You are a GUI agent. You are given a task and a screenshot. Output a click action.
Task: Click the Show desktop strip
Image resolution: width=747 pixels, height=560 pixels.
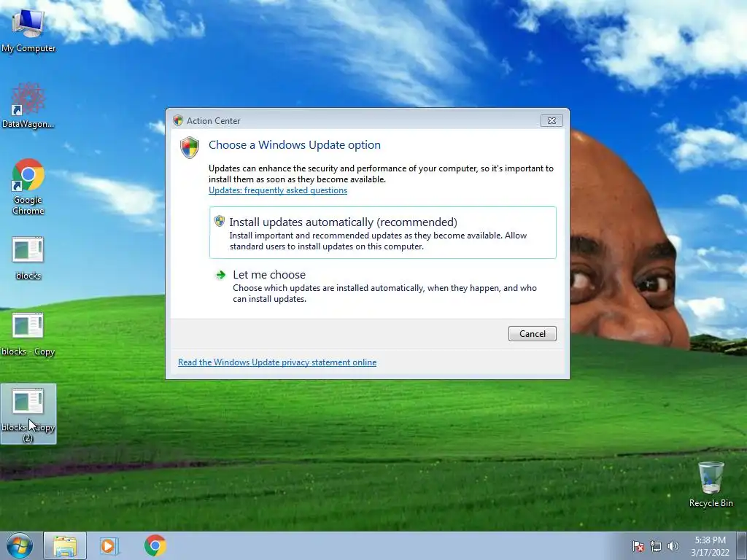click(x=741, y=546)
